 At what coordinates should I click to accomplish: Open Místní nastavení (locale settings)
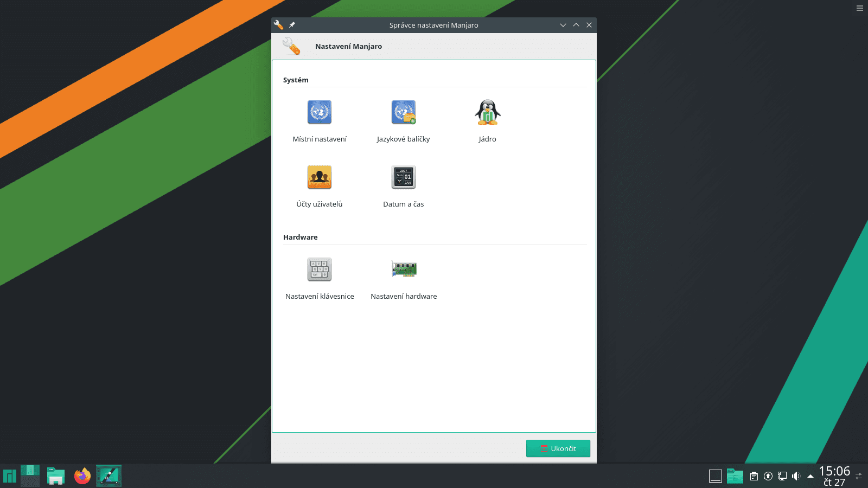(320, 121)
